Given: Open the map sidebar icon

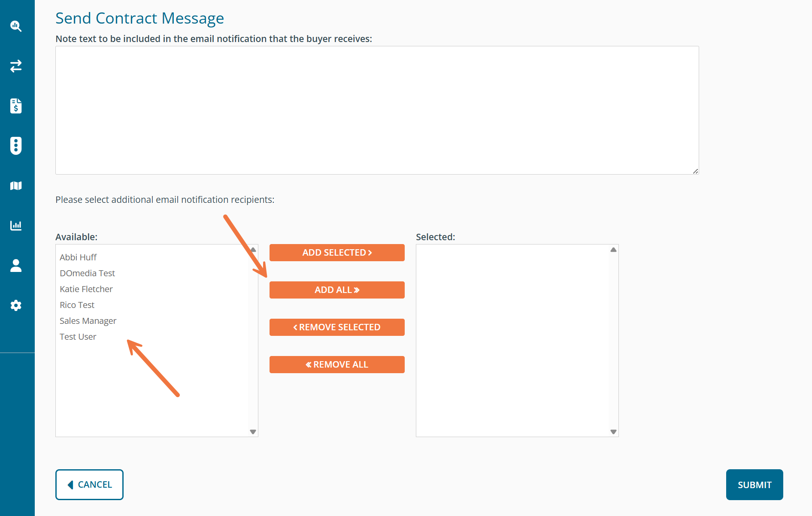Looking at the screenshot, I should click(x=16, y=186).
